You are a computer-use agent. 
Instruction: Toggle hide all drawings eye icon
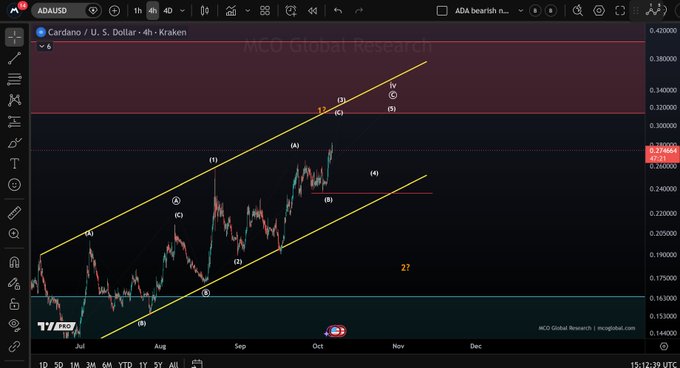coord(14,325)
